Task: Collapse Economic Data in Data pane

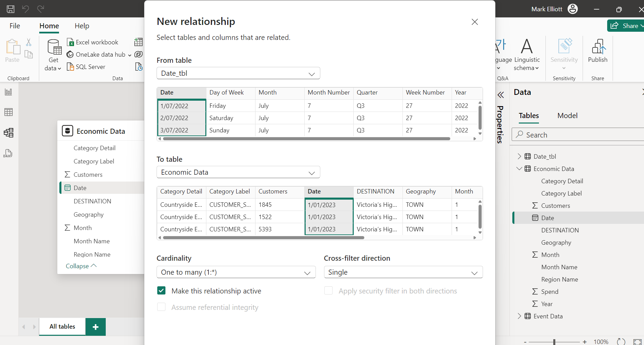Action: (519, 169)
